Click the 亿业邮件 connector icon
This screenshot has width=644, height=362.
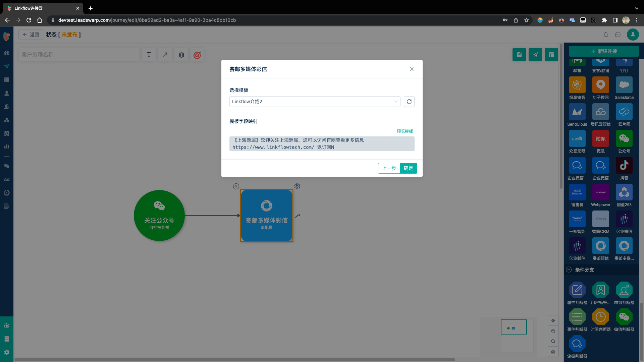point(577,246)
